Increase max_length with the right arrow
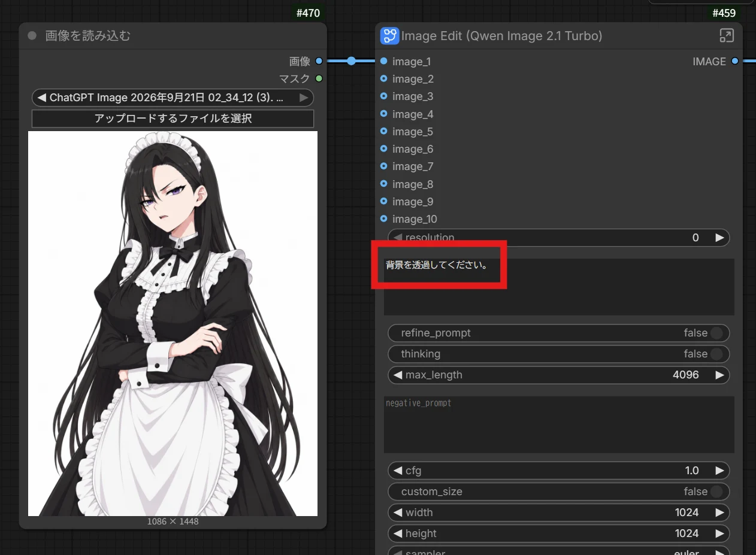756x555 pixels. tap(719, 375)
